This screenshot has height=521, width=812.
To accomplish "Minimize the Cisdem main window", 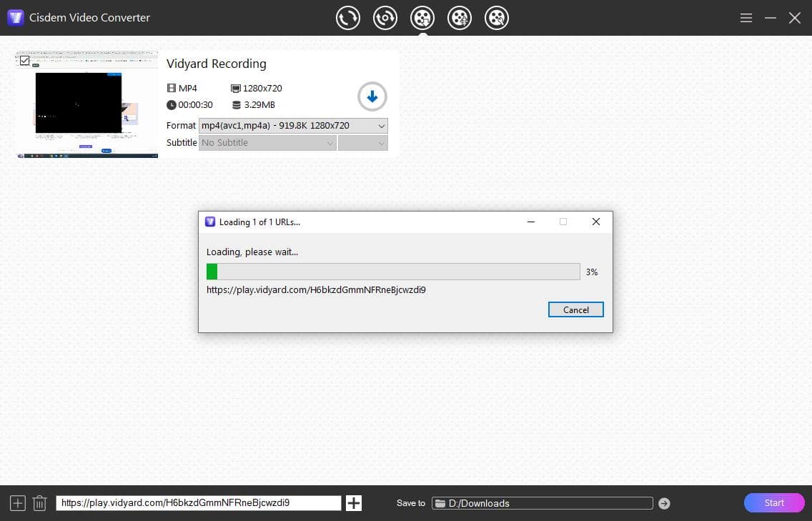I will [x=771, y=18].
